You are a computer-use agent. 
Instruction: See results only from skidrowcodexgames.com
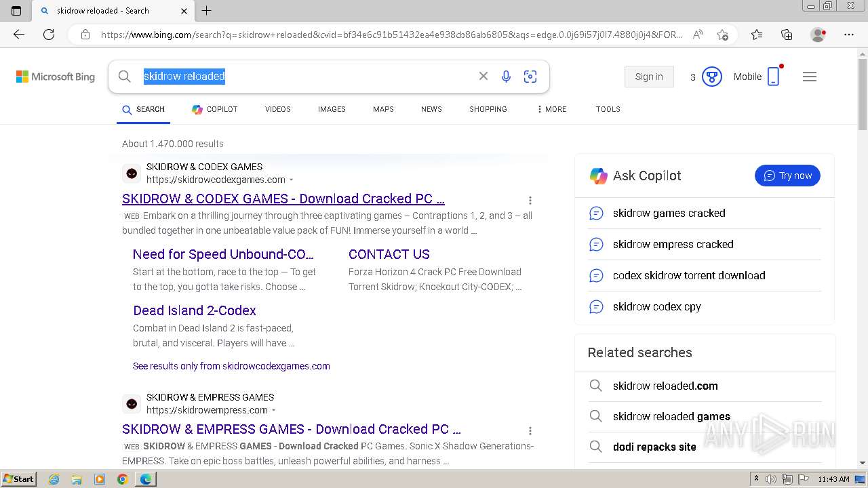[231, 366]
